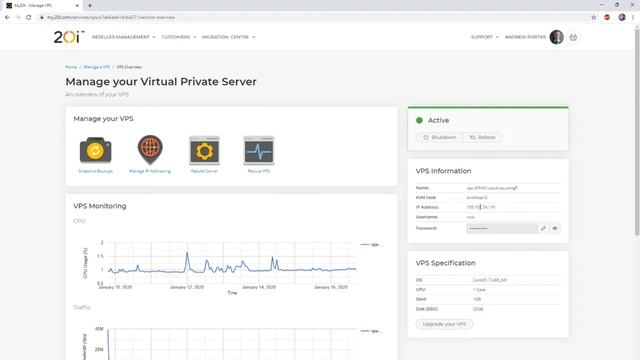This screenshot has height=360, width=640.
Task: Click the Disk (SSD) value
Action: tap(478, 309)
